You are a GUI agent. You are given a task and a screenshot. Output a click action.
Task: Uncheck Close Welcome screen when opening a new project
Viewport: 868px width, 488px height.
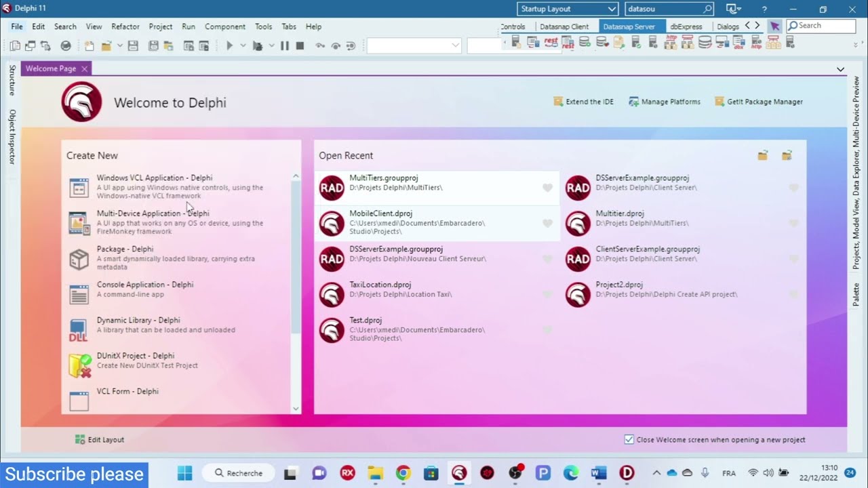point(629,439)
